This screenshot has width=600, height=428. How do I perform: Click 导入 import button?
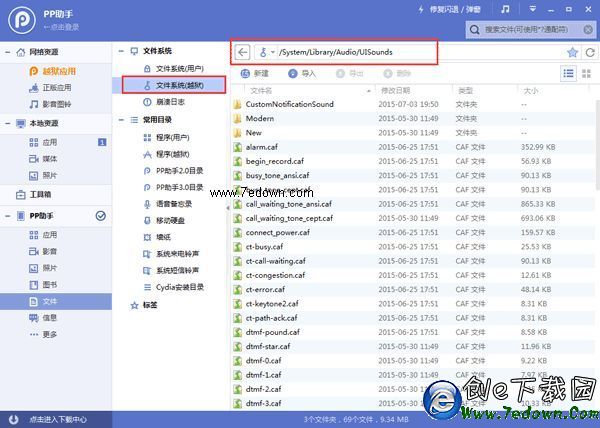[302, 73]
